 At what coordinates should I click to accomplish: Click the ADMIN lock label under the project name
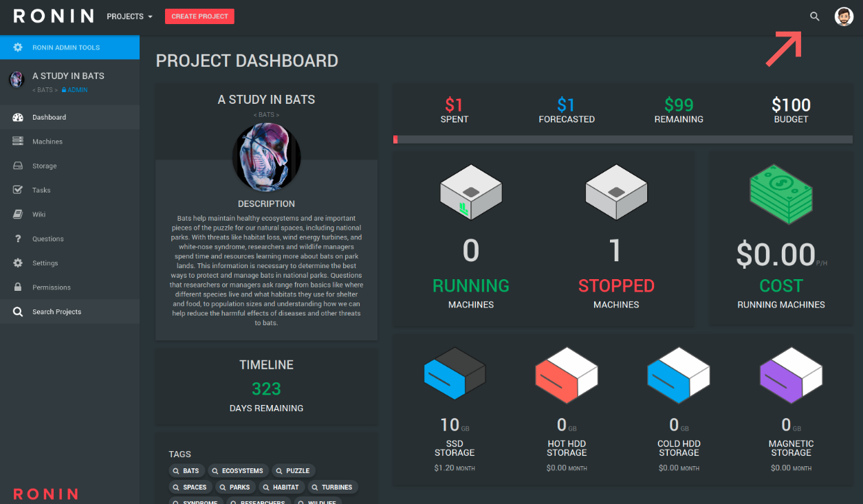74,90
